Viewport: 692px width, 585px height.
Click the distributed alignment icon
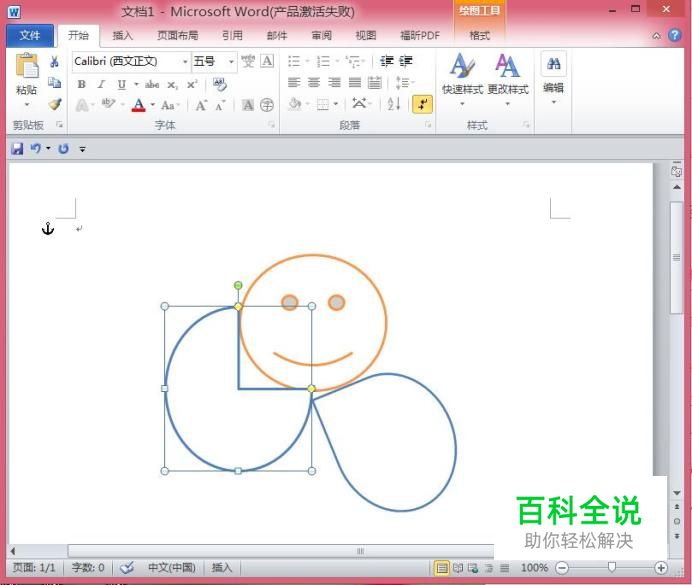coord(375,82)
